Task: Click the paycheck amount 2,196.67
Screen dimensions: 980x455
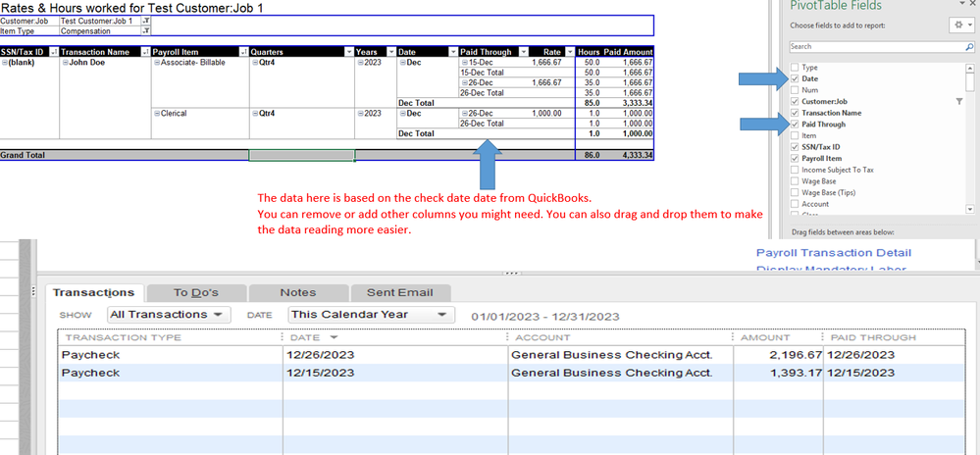Action: pos(795,355)
